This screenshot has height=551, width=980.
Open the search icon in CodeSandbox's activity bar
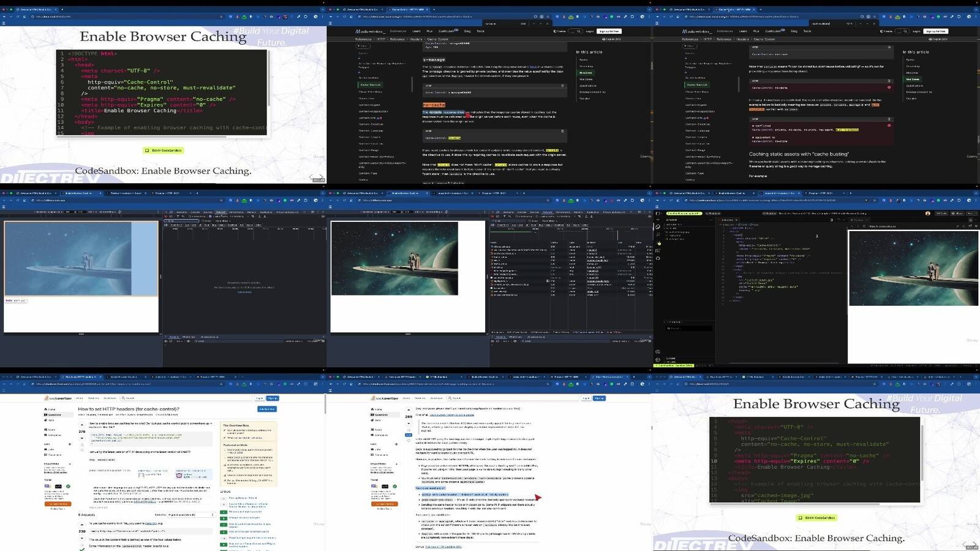(x=658, y=235)
